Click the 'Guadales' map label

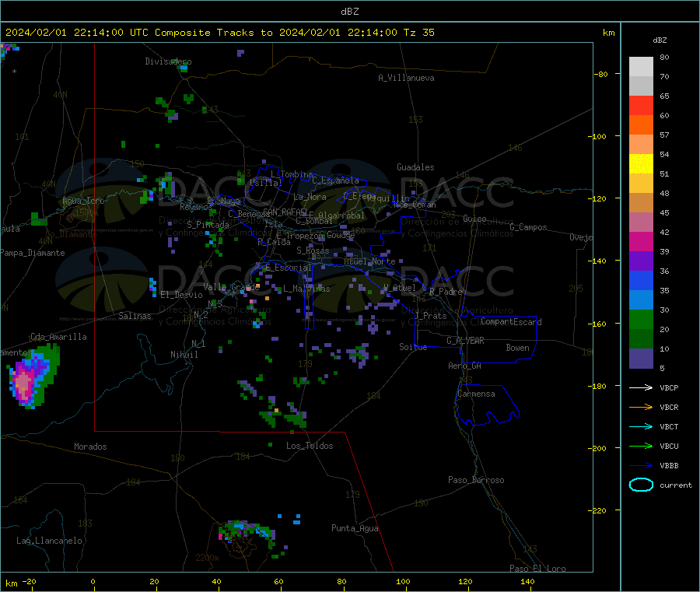point(415,167)
